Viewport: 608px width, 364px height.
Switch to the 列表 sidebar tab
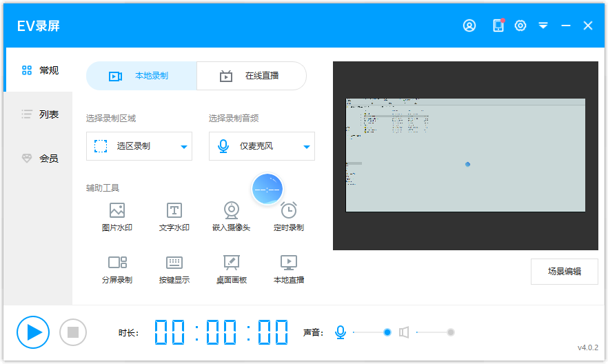(x=39, y=114)
